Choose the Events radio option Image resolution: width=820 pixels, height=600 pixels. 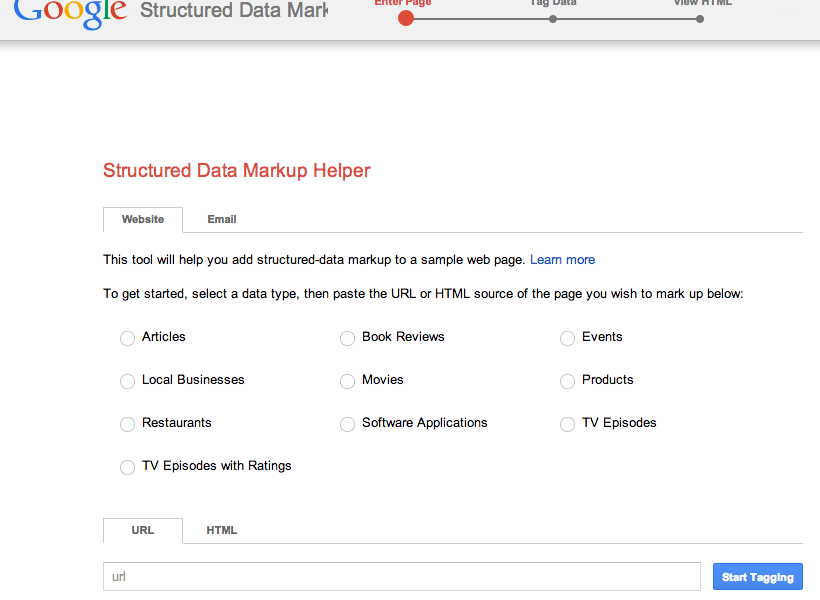pos(567,338)
